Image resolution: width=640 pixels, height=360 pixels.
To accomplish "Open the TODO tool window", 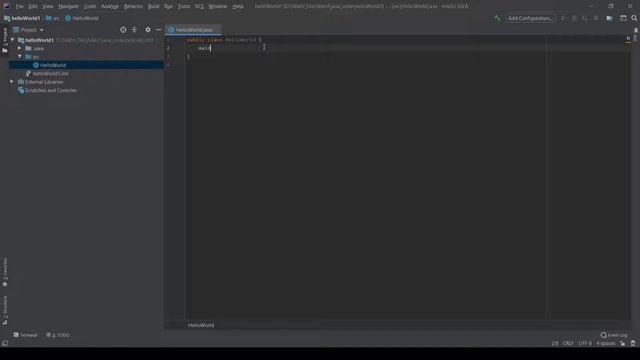I will pos(58,335).
